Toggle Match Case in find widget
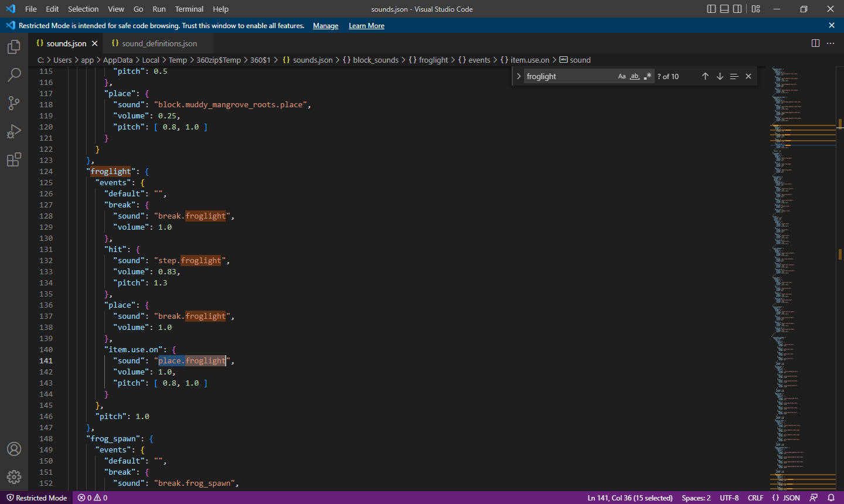The image size is (844, 504). coord(622,77)
